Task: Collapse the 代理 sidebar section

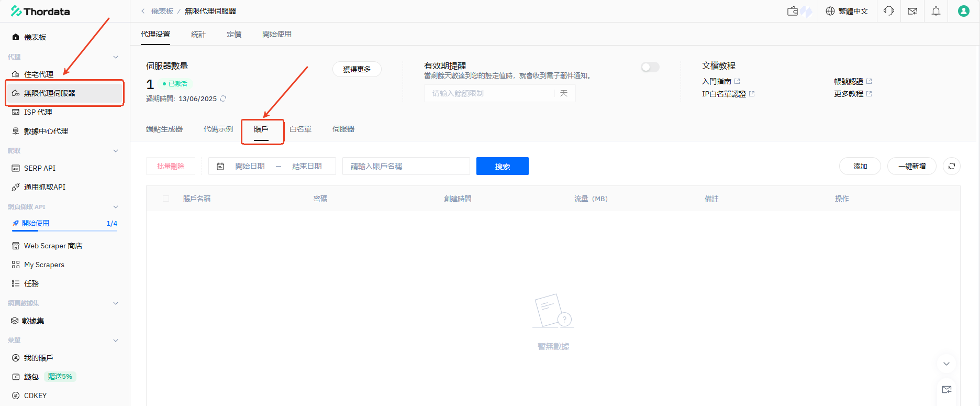Action: pos(116,57)
